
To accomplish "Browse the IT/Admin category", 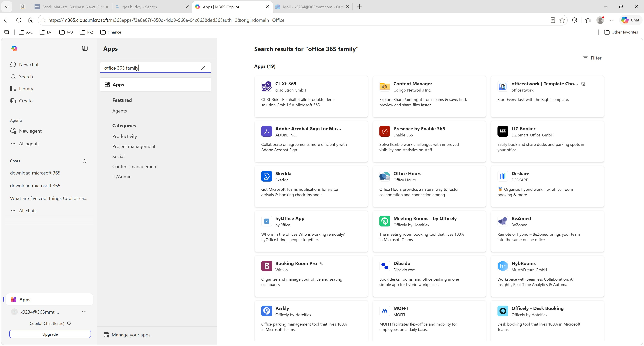I will 122,176.
